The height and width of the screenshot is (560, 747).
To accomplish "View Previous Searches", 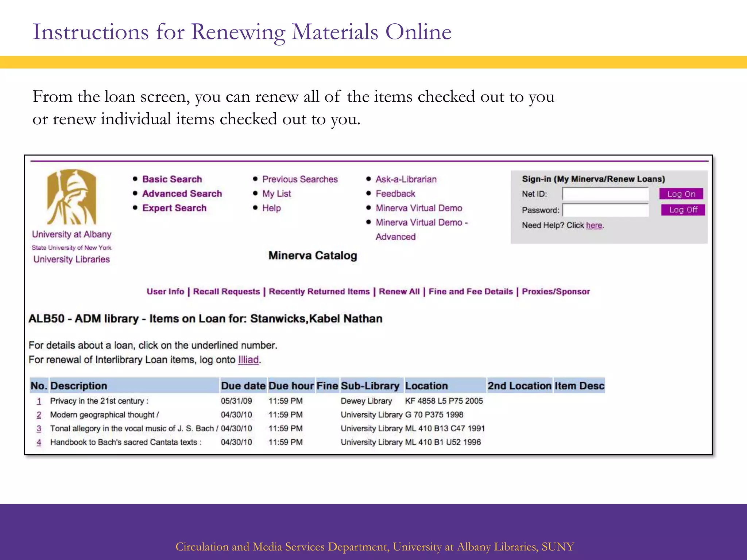I will 299,179.
